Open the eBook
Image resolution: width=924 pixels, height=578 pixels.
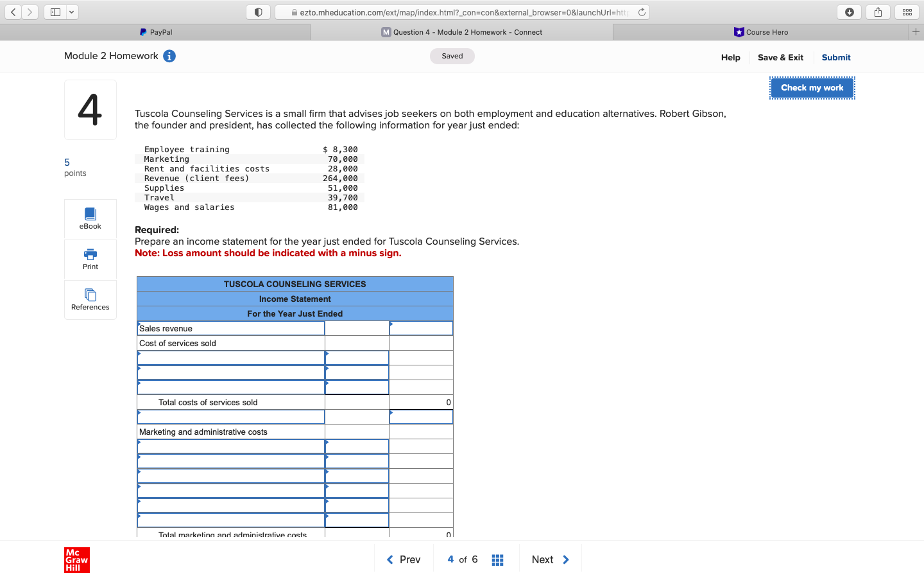pyautogui.click(x=90, y=219)
